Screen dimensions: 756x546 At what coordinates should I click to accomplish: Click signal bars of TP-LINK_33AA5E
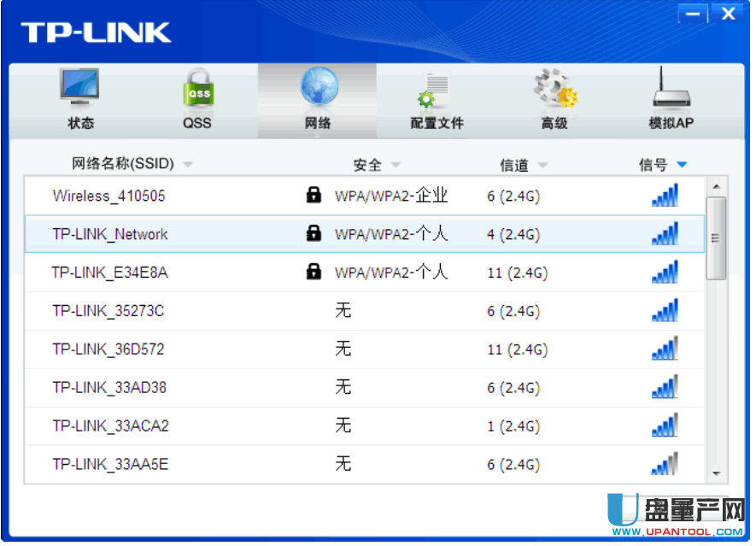pyautogui.click(x=665, y=463)
